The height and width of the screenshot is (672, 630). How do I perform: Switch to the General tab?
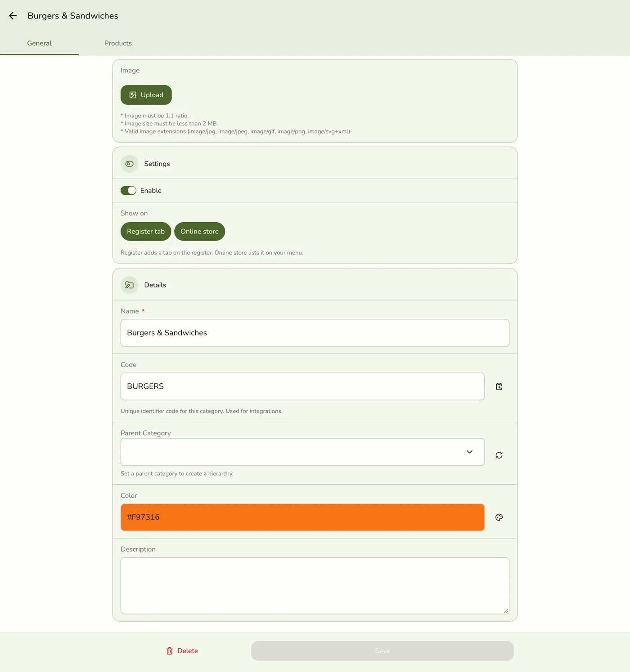[x=40, y=43]
